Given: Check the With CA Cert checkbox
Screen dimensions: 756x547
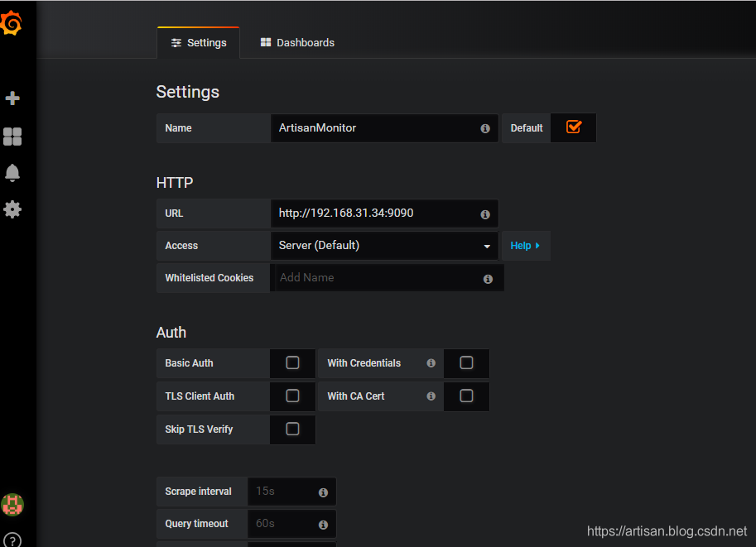Looking at the screenshot, I should pyautogui.click(x=466, y=396).
